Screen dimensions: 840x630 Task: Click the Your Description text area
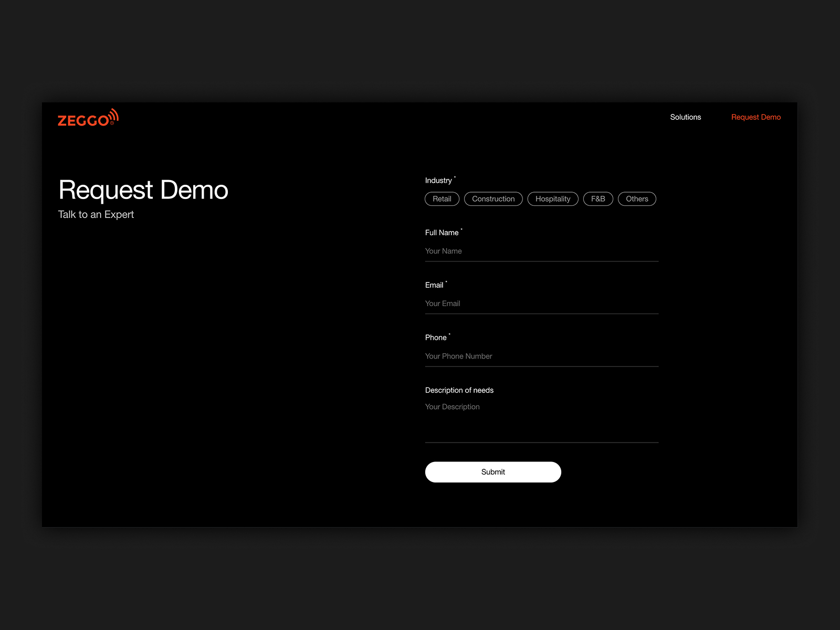coord(542,421)
